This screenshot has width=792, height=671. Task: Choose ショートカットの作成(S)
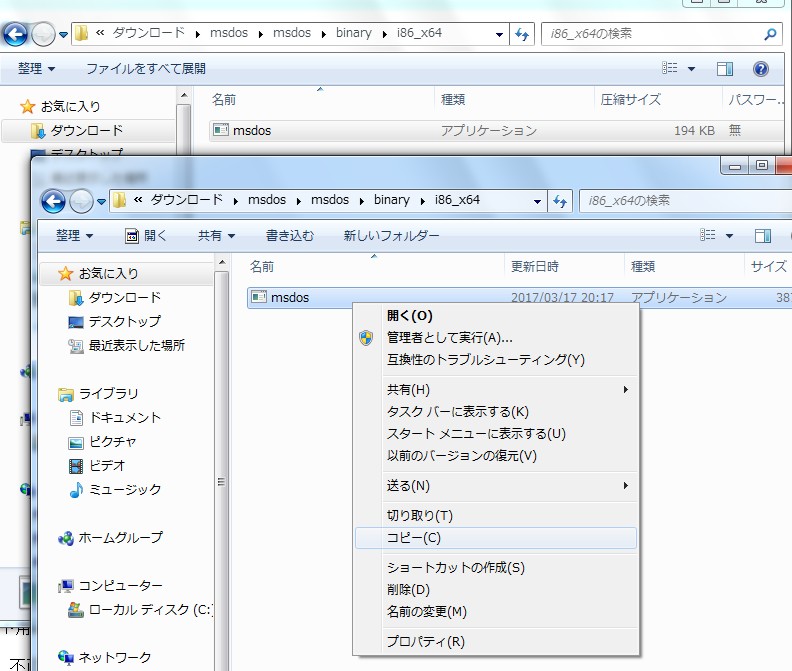496,567
